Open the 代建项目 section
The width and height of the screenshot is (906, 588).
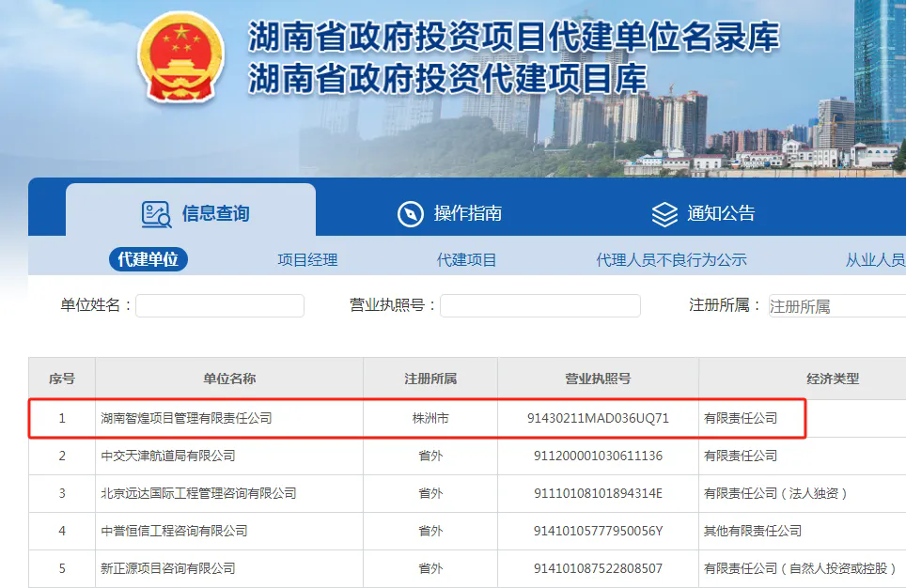pyautogui.click(x=466, y=260)
